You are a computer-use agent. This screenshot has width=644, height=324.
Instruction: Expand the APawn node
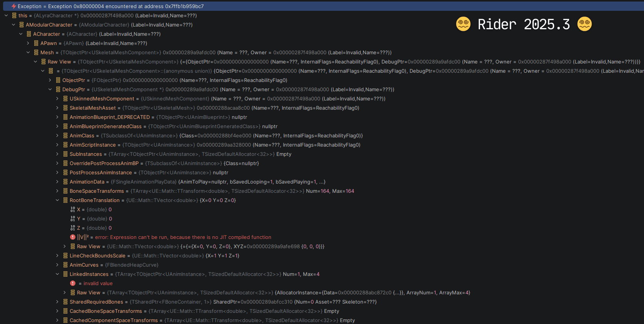(28, 43)
